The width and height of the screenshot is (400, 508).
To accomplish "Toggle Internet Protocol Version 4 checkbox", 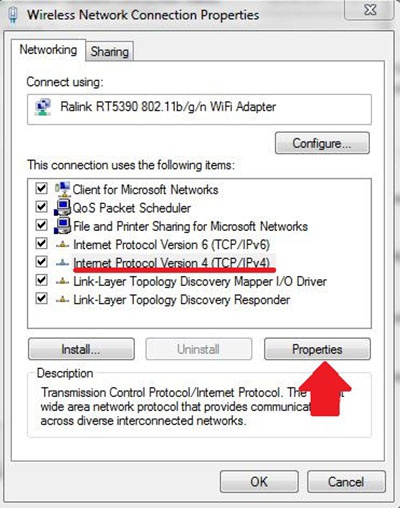I will (41, 262).
